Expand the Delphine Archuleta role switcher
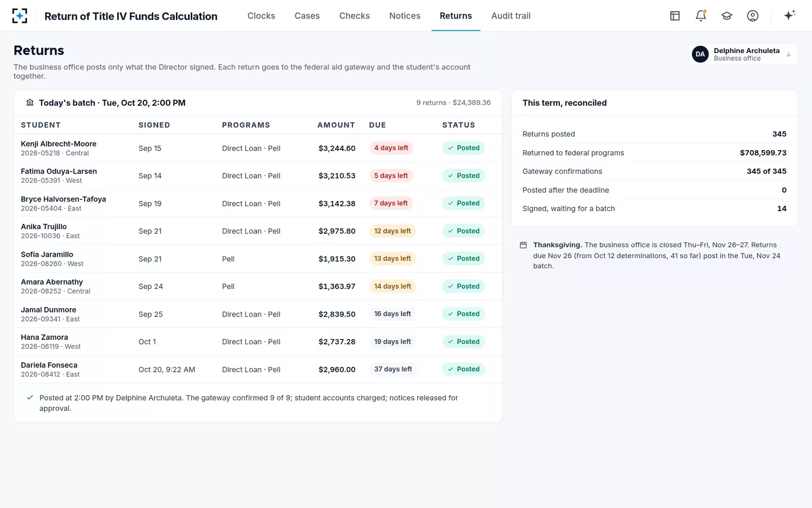This screenshot has height=508, width=812. click(x=743, y=54)
